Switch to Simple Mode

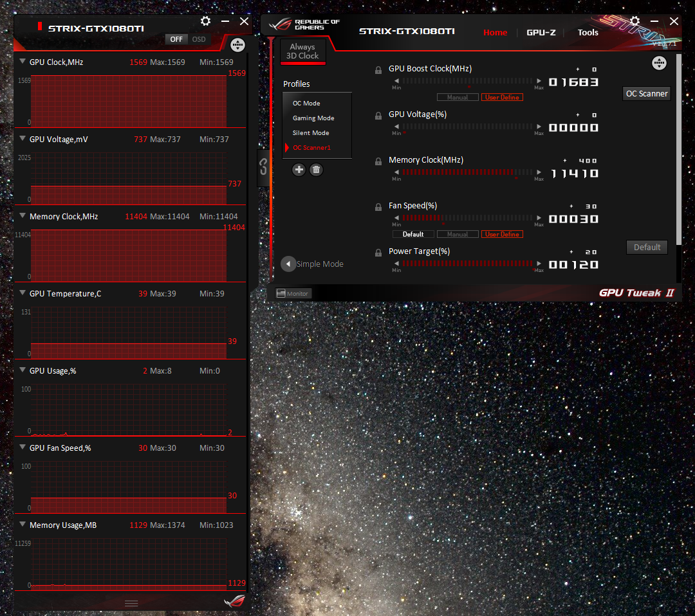pyautogui.click(x=312, y=264)
